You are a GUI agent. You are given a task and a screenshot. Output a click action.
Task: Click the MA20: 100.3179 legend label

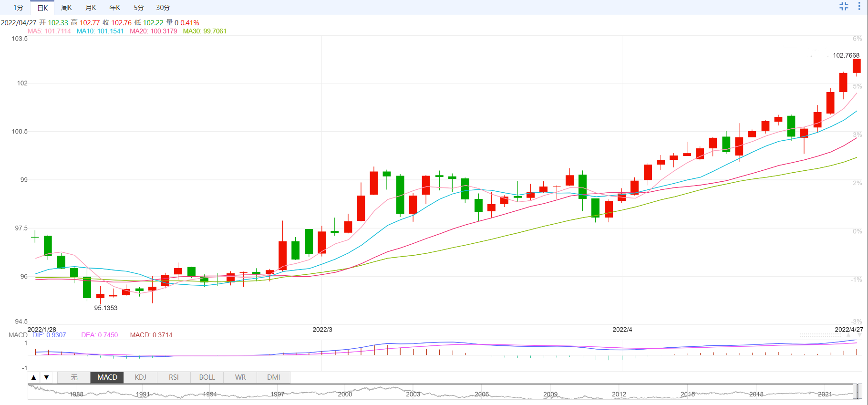(x=154, y=31)
